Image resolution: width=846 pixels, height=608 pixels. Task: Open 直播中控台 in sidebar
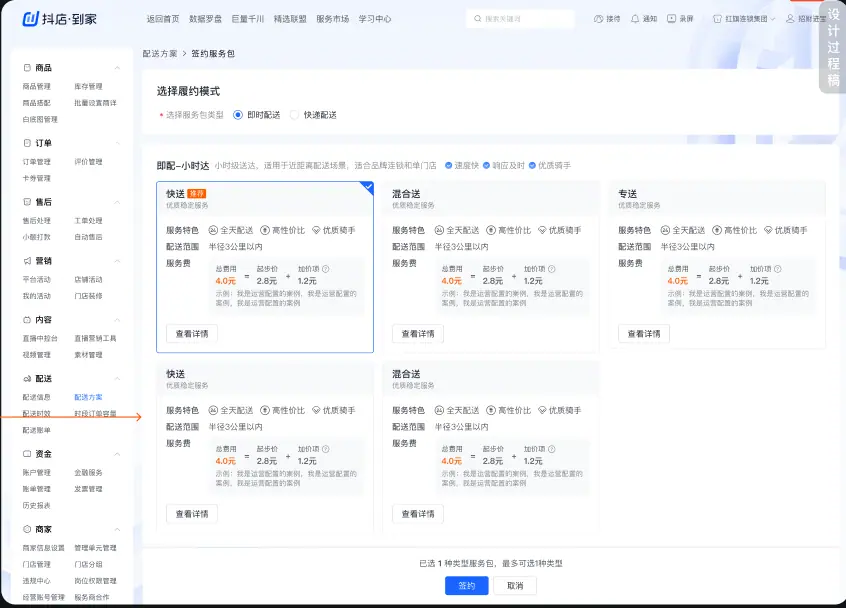(40, 339)
